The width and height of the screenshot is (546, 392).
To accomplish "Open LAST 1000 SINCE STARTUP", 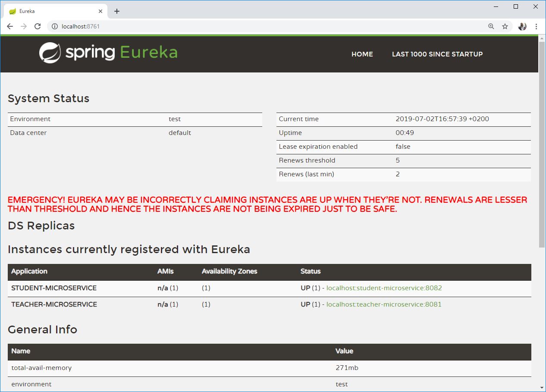I will pyautogui.click(x=437, y=54).
